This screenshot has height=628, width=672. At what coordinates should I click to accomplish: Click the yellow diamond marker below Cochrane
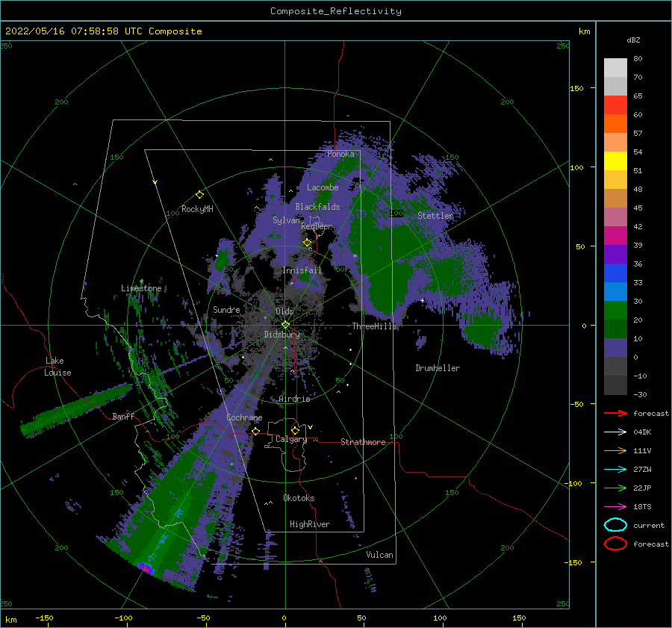256,431
